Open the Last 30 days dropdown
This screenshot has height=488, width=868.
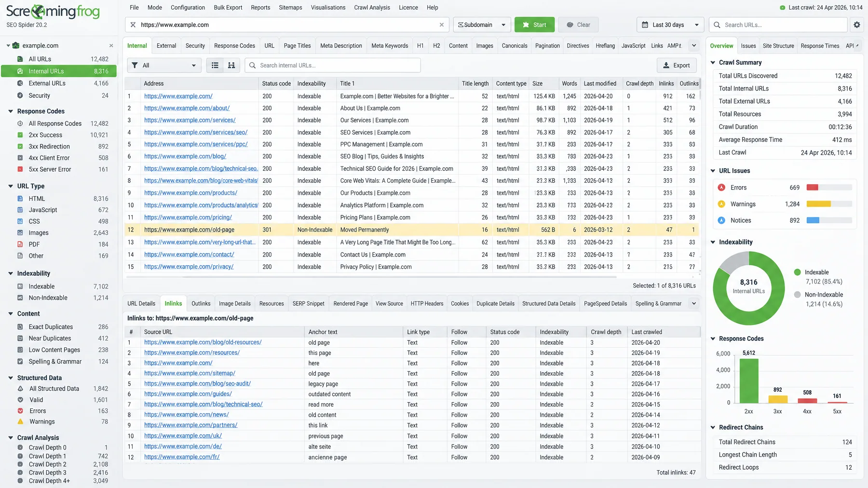670,25
